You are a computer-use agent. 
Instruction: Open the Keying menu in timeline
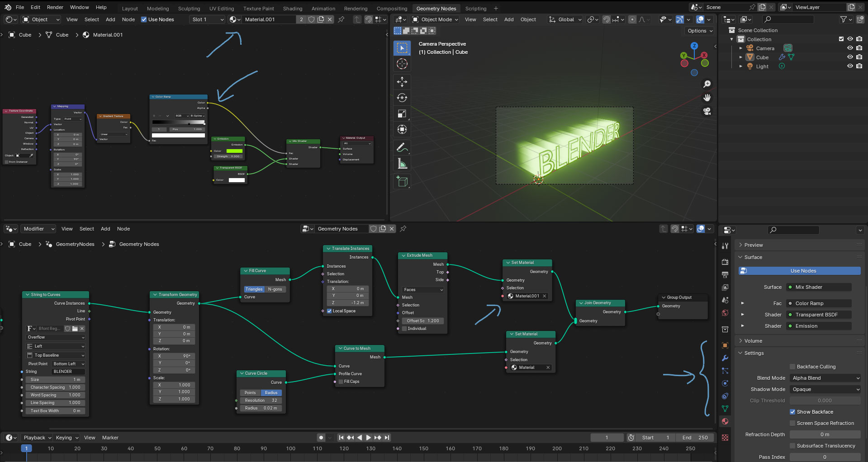67,438
